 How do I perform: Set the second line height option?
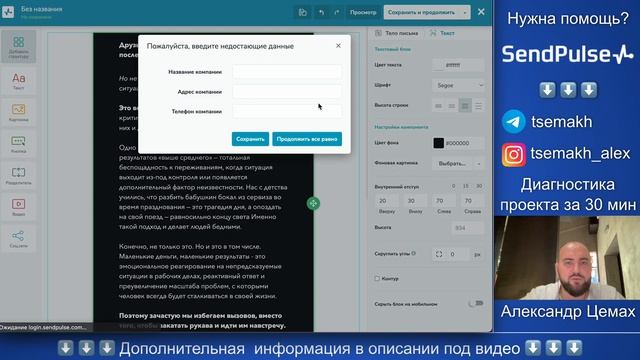(451, 106)
